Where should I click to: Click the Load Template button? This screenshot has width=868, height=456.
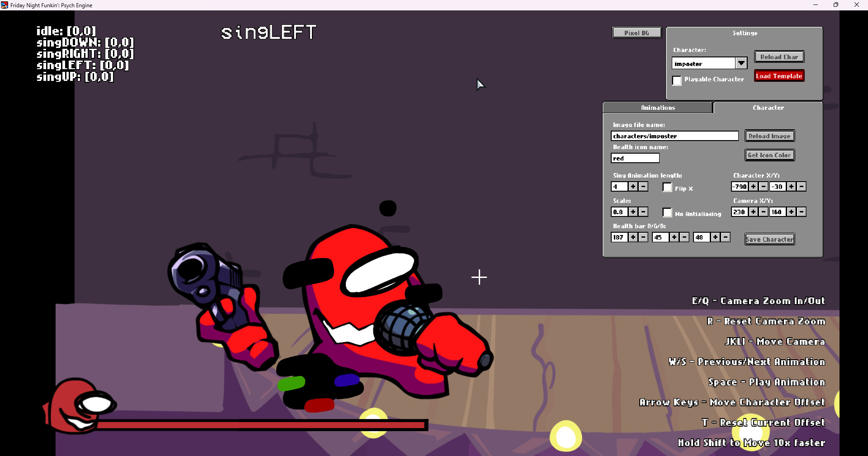[778, 75]
